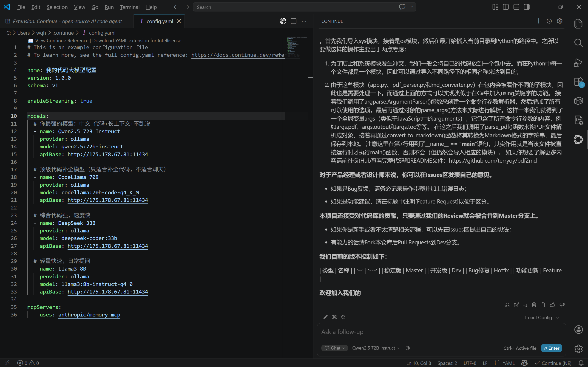Expand the Qwen2.5 72B Instruct model selector
The height and width of the screenshot is (367, 588).
(x=376, y=348)
